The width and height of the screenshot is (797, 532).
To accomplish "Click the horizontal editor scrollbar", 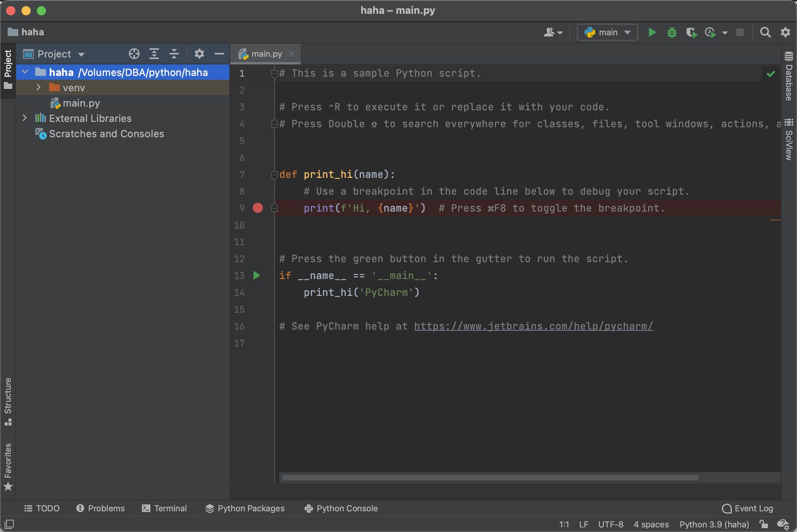I will pos(490,478).
